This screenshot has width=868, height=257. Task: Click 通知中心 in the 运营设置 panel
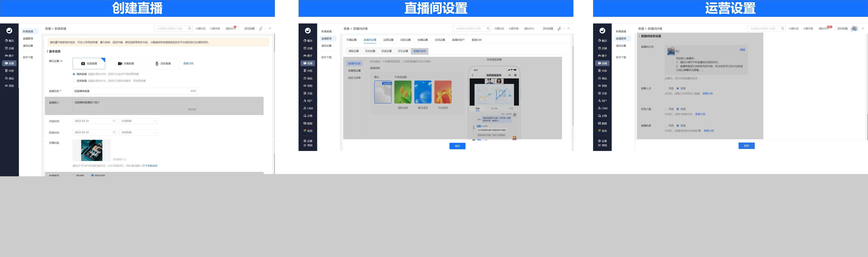coord(824,29)
